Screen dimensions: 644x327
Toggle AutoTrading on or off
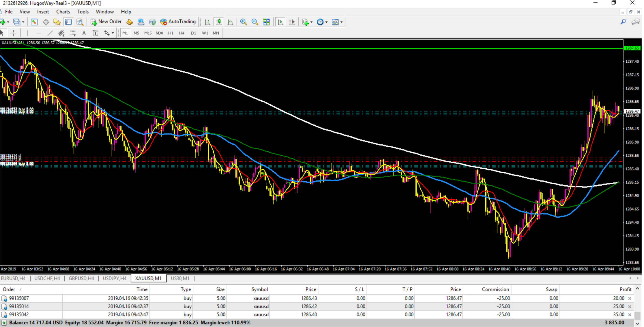pos(178,22)
